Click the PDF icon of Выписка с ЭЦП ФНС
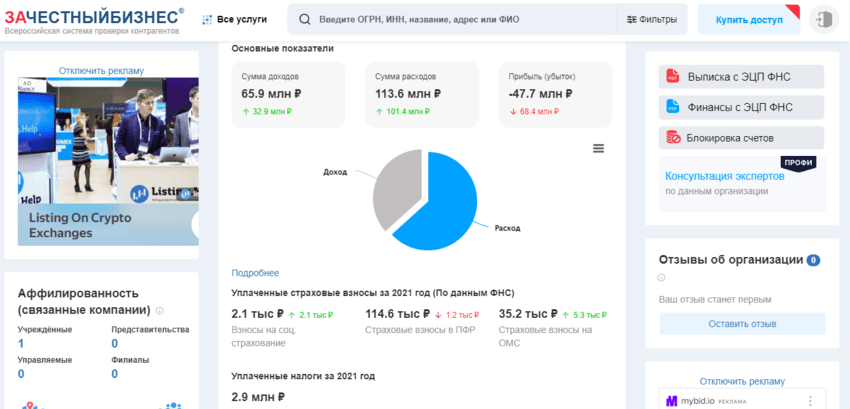Image resolution: width=850 pixels, height=409 pixels. (x=672, y=76)
